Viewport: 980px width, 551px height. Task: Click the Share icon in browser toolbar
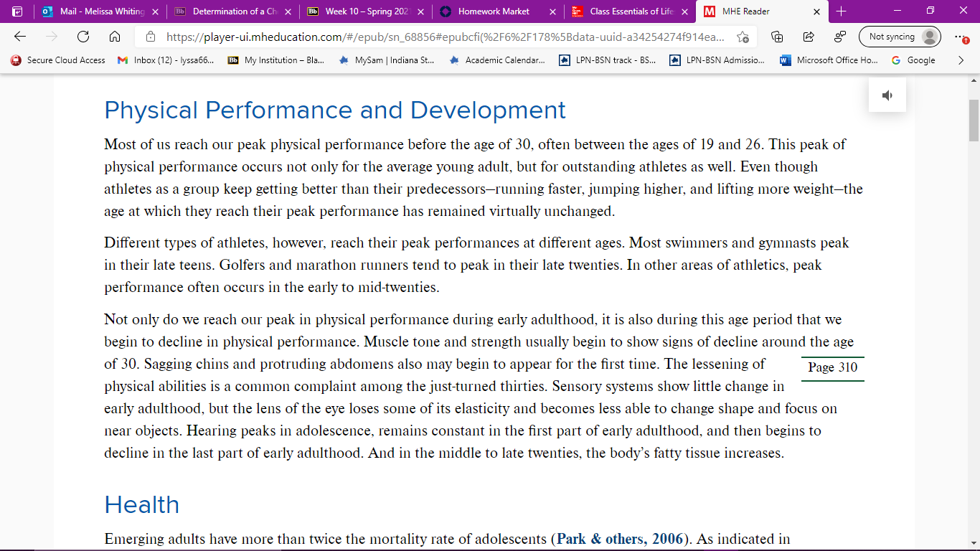click(808, 37)
